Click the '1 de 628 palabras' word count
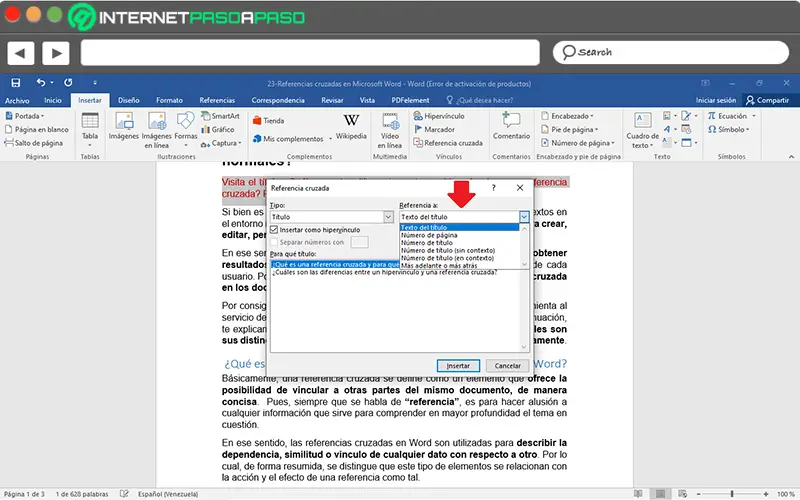 coord(82,494)
